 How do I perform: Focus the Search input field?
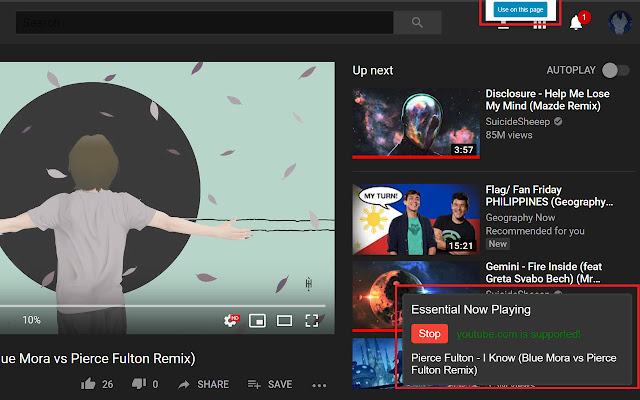(204, 22)
